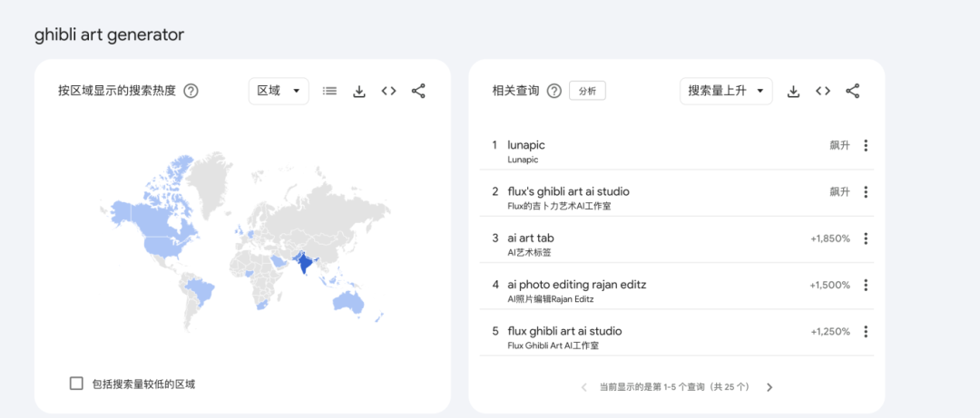Viewport: 980px width, 418px height.
Task: Click the +1,500% value
Action: 829,285
